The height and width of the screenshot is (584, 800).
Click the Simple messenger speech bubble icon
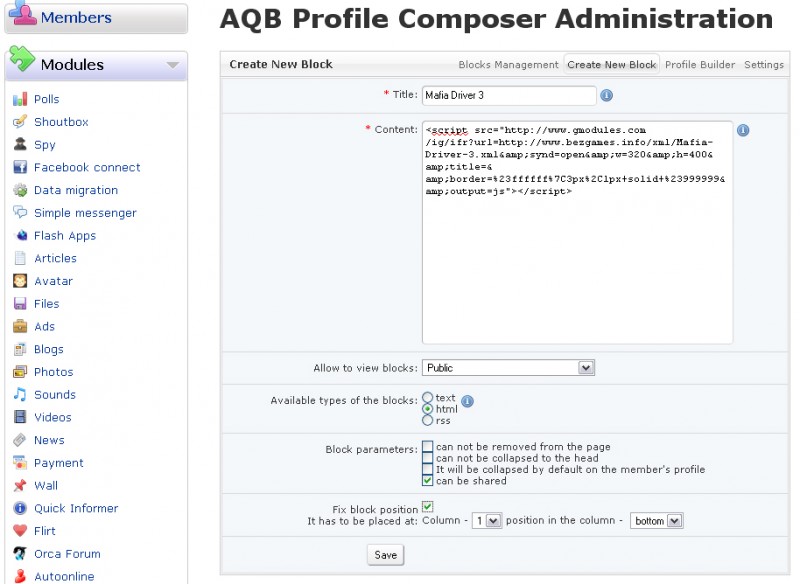20,213
